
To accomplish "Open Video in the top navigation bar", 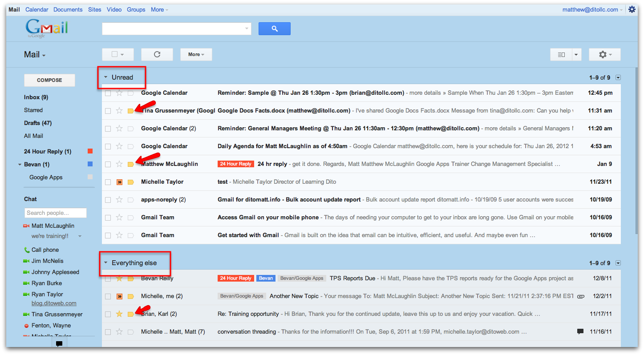I will pyautogui.click(x=114, y=9).
